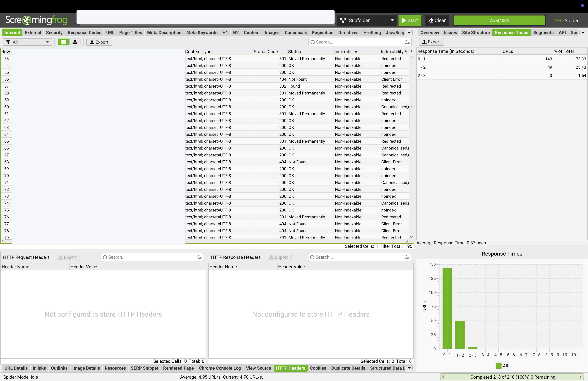Switch to the Overview tab
588x381 pixels.
pos(429,32)
